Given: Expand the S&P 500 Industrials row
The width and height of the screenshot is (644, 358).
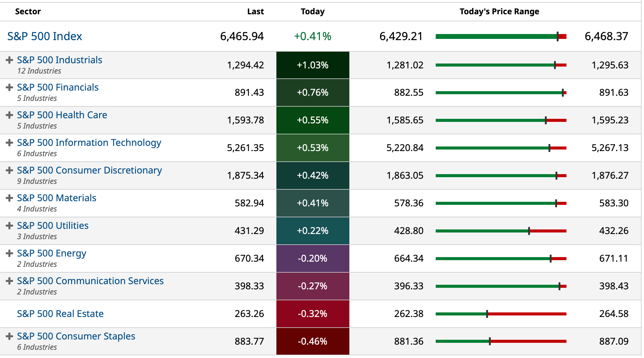Looking at the screenshot, I should (9, 60).
